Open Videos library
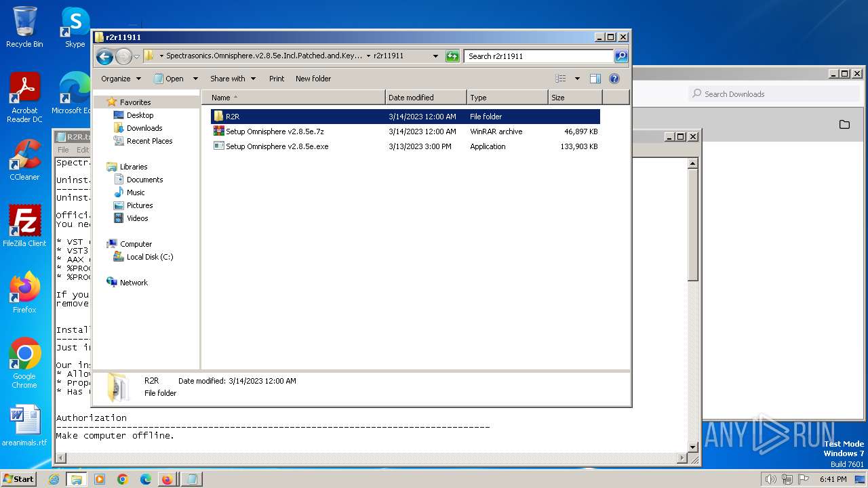Screen dimensions: 868x488 pyautogui.click(x=137, y=218)
